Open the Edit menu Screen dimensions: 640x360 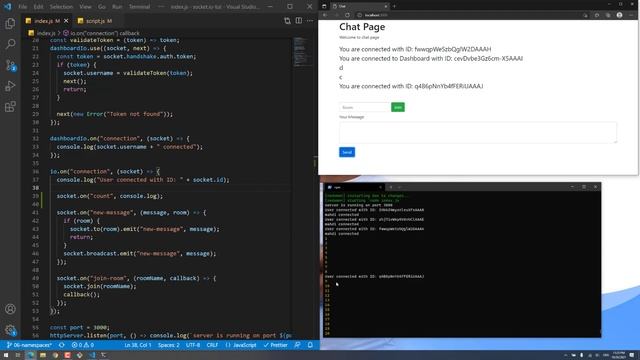[x=38, y=7]
